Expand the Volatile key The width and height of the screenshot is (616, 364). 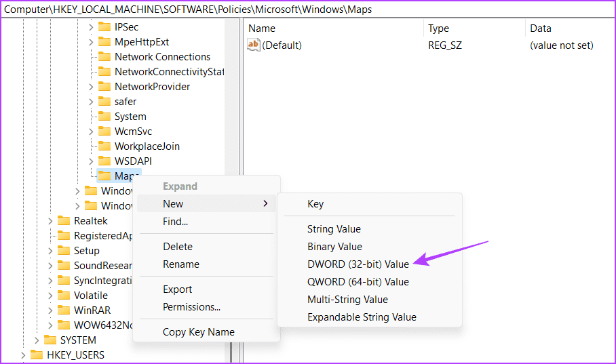(50, 296)
